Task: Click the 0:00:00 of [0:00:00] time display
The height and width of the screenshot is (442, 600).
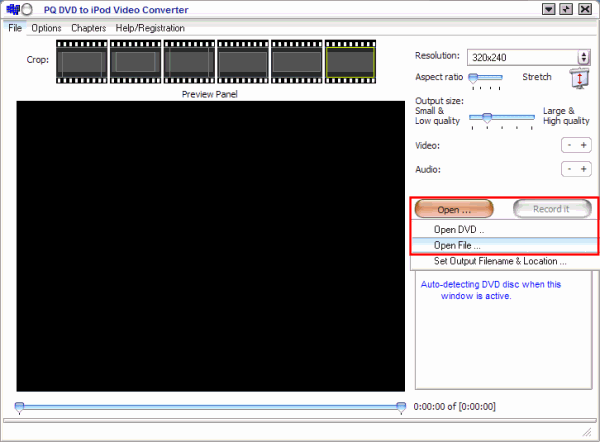Action: click(x=455, y=406)
